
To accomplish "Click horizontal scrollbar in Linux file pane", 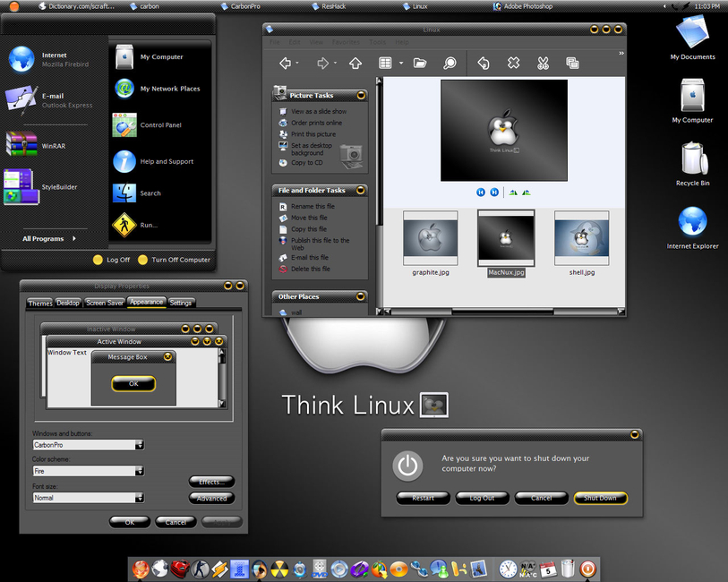I will coord(502,312).
